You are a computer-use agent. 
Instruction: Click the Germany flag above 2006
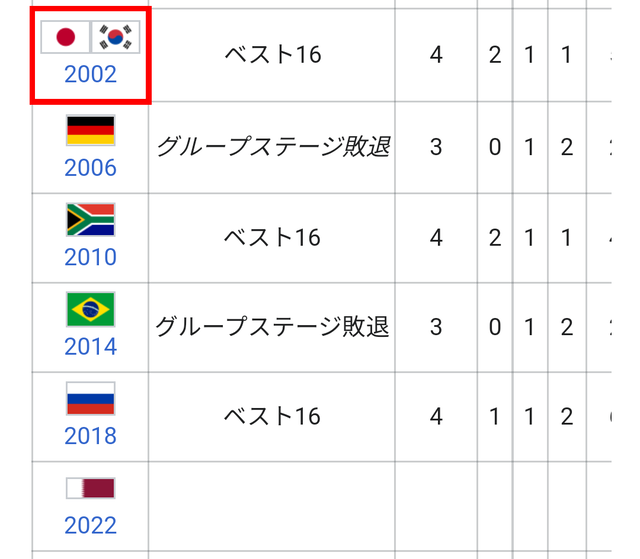point(91,130)
